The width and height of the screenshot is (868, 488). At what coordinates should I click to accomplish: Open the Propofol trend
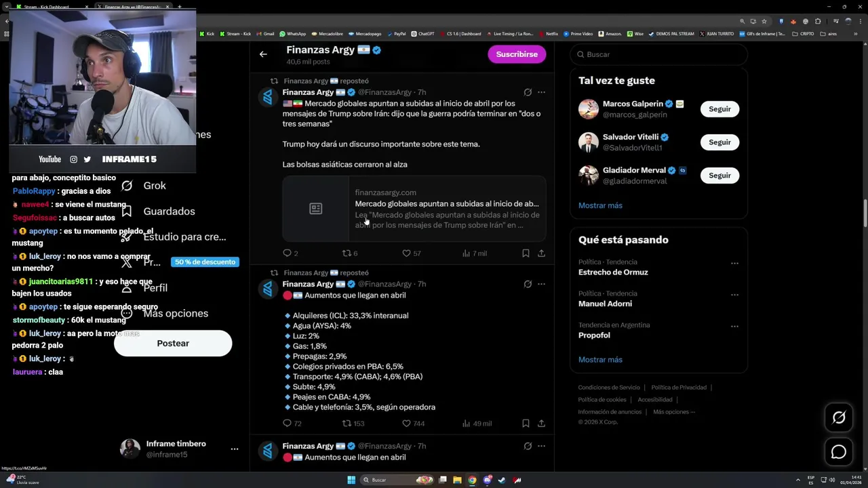click(594, 335)
